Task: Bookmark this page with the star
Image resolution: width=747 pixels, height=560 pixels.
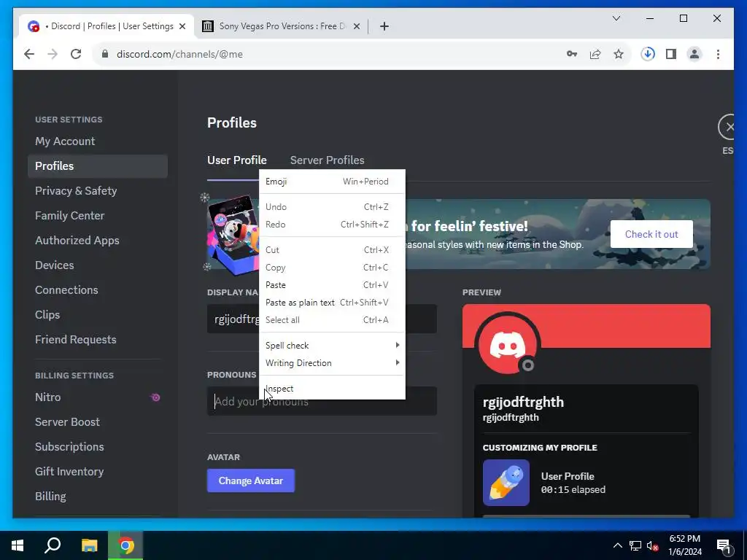Action: click(619, 54)
